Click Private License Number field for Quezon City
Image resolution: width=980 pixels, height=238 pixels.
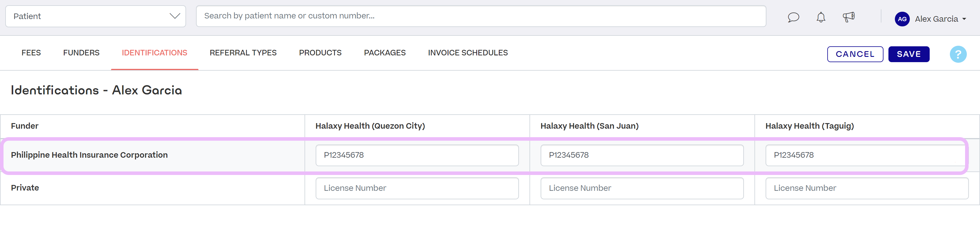click(x=417, y=188)
